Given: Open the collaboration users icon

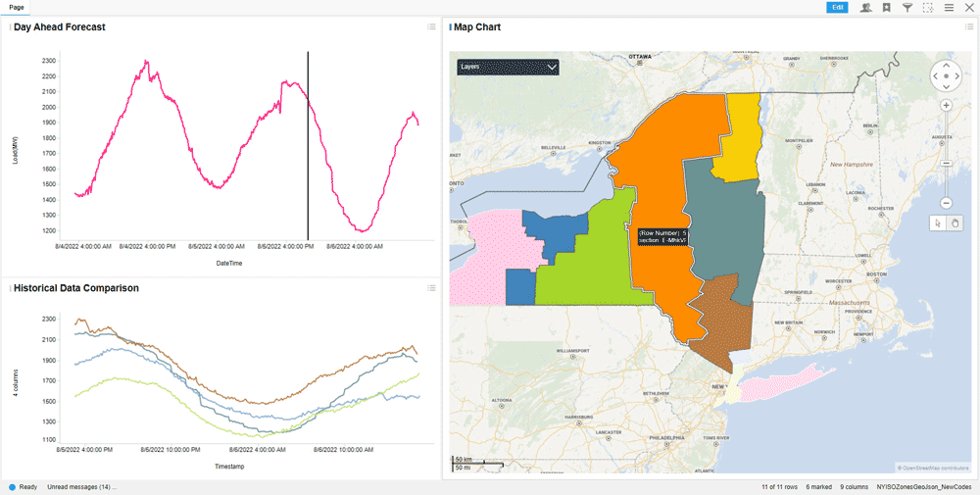Looking at the screenshot, I should pyautogui.click(x=865, y=8).
